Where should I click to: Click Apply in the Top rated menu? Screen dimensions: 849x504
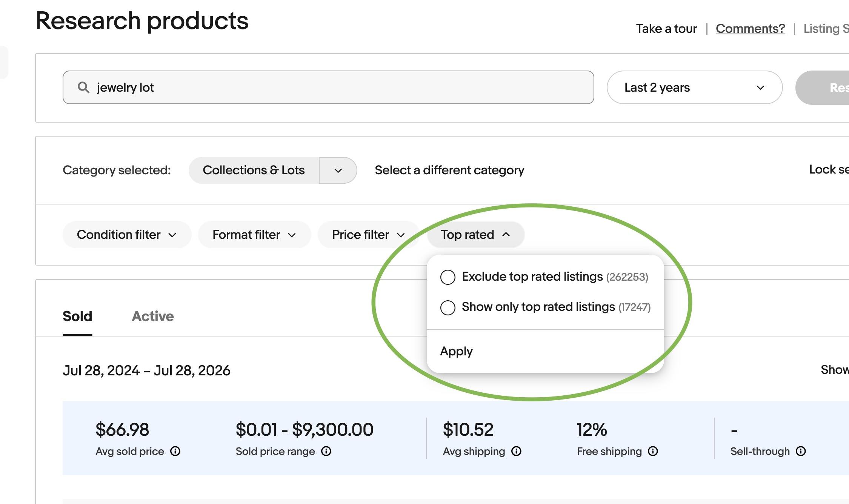point(456,351)
